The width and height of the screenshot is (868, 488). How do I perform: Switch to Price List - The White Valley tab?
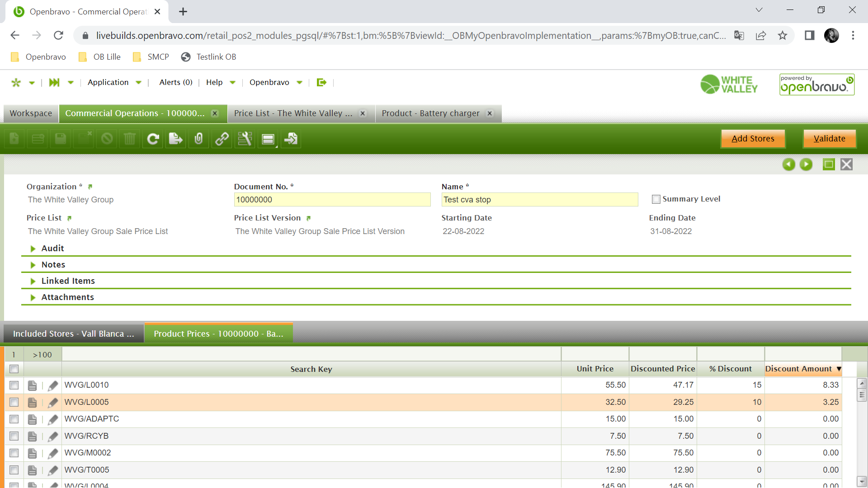coord(293,113)
